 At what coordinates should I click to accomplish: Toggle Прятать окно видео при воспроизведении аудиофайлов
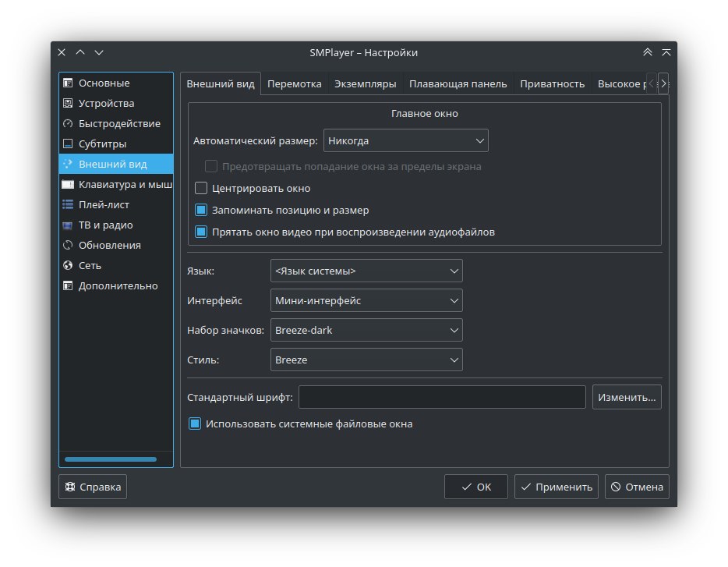[201, 232]
